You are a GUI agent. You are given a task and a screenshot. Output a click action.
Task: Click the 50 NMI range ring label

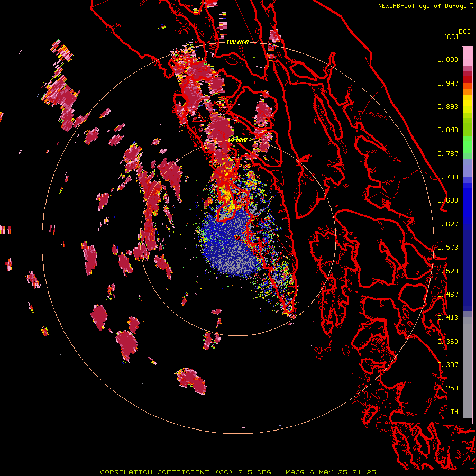click(237, 140)
